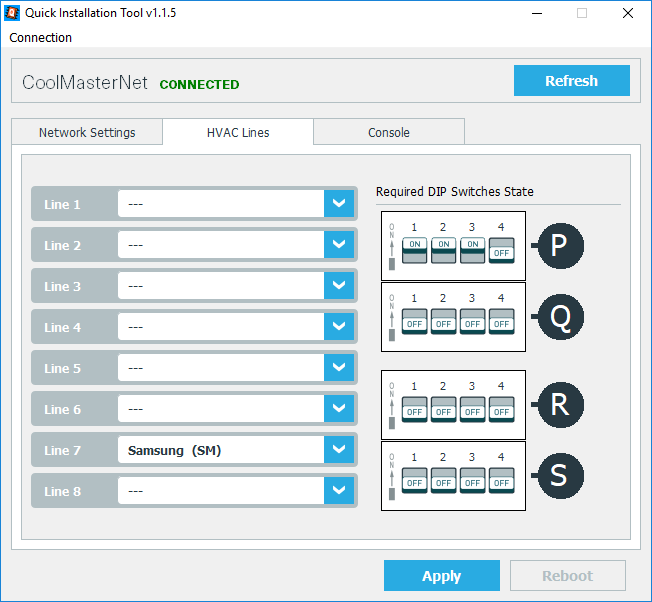
Task: Click DIP switch 4 in the S block
Action: coord(501,480)
